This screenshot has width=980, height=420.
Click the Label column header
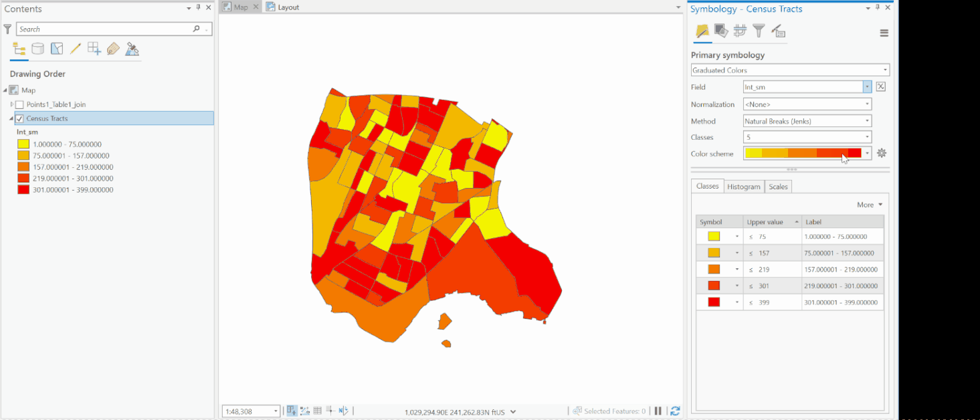[842, 222]
